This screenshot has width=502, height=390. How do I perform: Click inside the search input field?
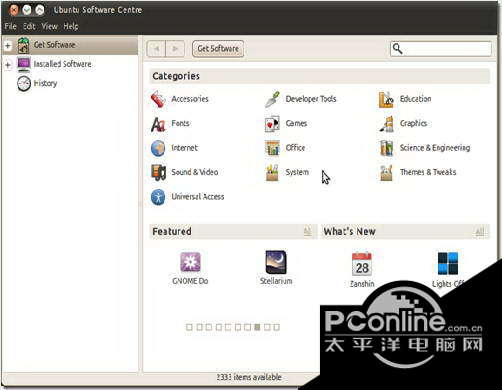[441, 49]
